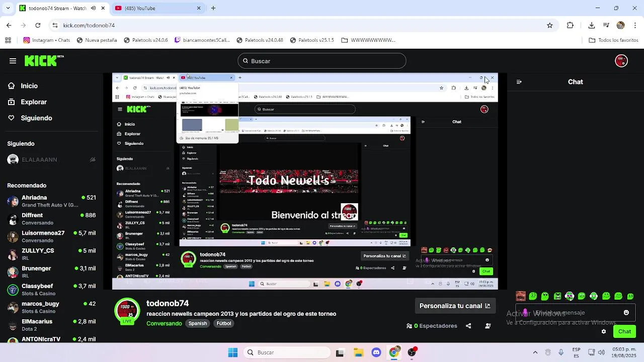
Task: Open the user profile avatar on Kick header
Action: coord(621,61)
